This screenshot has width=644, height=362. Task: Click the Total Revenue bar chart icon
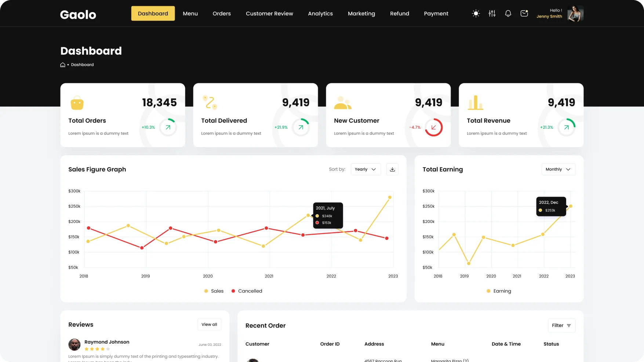(x=476, y=103)
